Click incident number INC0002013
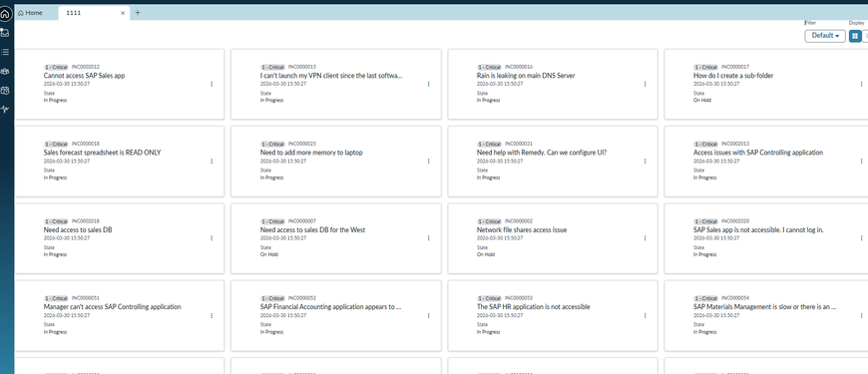 (735, 144)
